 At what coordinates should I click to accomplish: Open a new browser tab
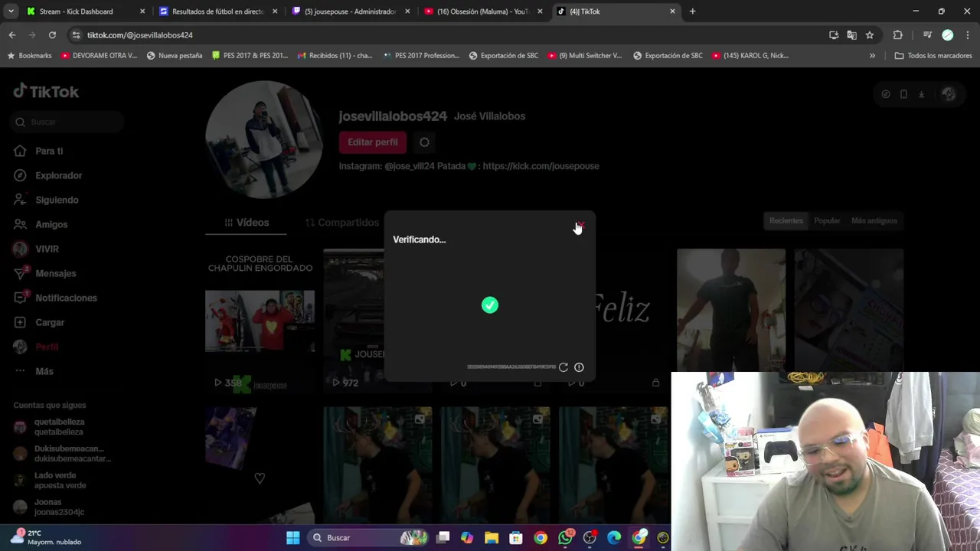[692, 11]
